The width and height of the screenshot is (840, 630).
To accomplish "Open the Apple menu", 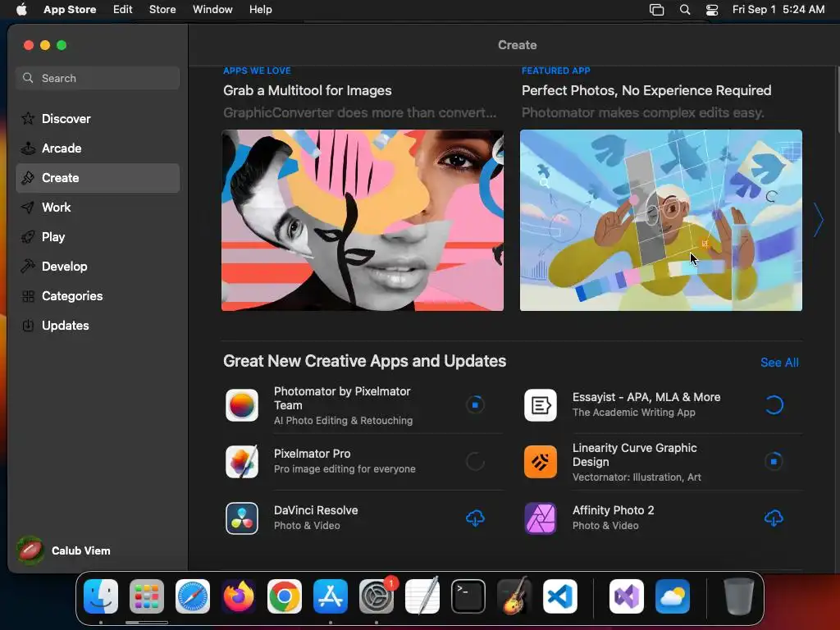I will (21, 9).
